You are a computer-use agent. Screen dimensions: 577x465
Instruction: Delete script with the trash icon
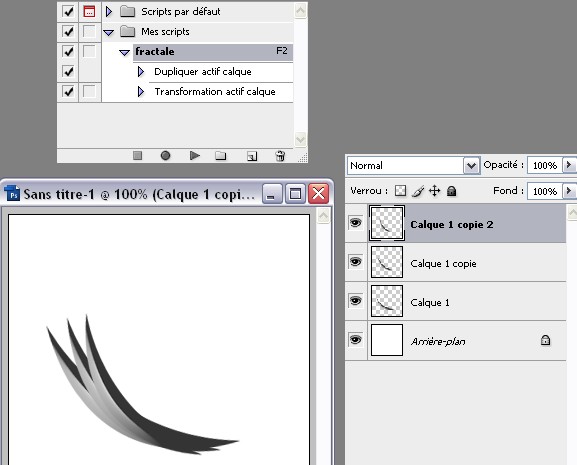tap(280, 156)
